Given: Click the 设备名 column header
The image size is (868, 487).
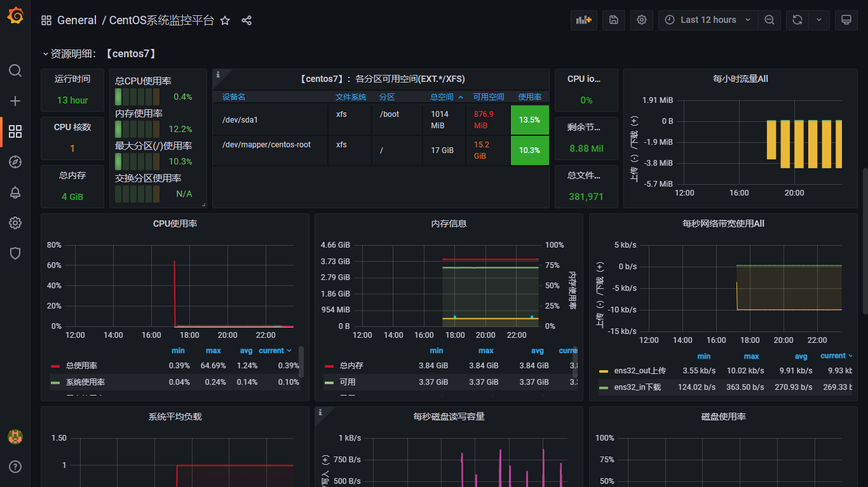Looking at the screenshot, I should coord(234,97).
